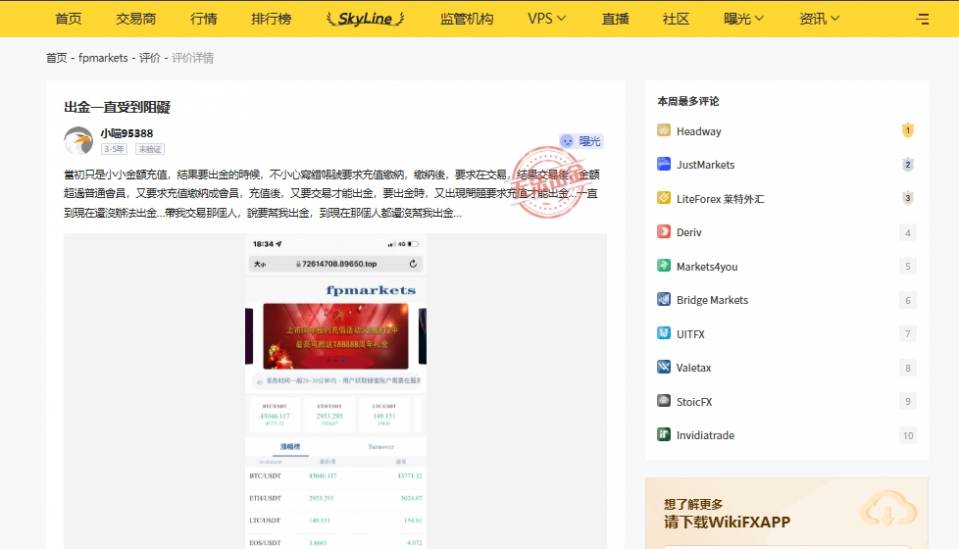
Task: Click the Bridge Markets broker icon
Action: (x=664, y=299)
